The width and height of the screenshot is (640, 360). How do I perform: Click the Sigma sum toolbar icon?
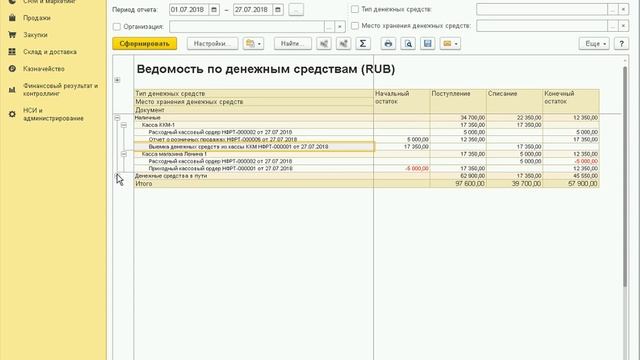[363, 43]
